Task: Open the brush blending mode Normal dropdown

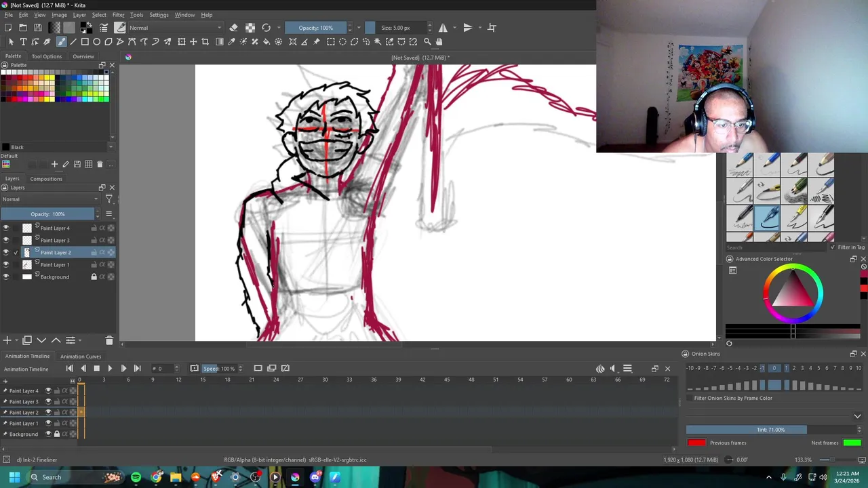Action: (175, 28)
